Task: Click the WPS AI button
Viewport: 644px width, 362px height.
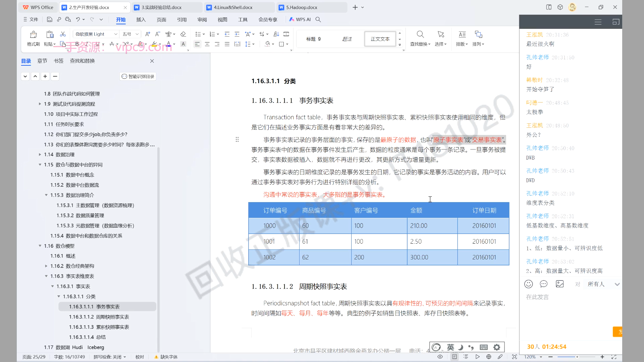Action: pos(300,19)
